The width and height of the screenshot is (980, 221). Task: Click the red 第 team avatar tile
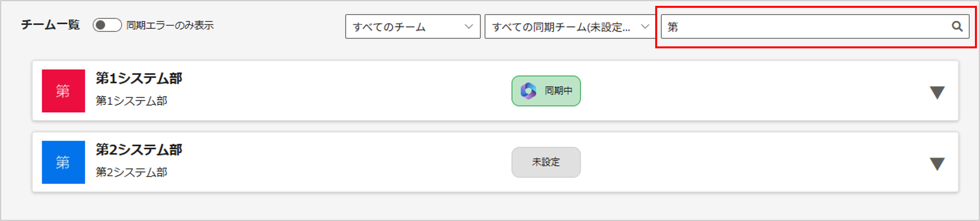63,91
